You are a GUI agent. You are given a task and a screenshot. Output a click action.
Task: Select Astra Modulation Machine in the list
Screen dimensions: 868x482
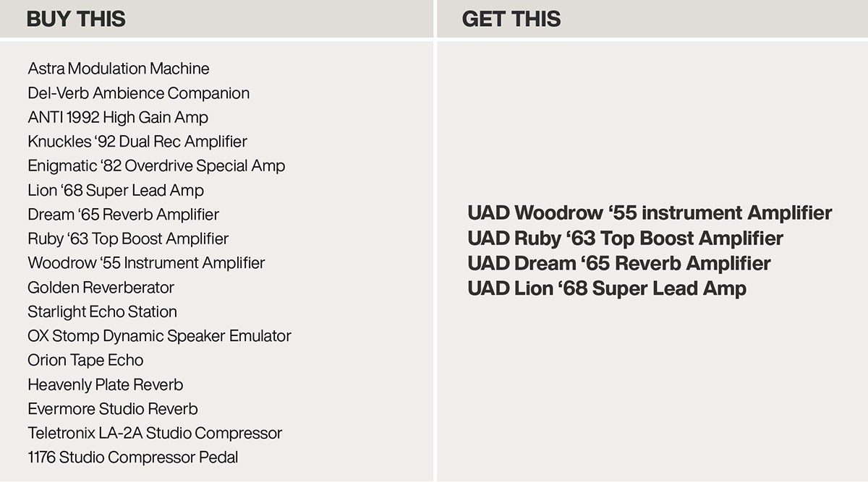click(x=119, y=69)
